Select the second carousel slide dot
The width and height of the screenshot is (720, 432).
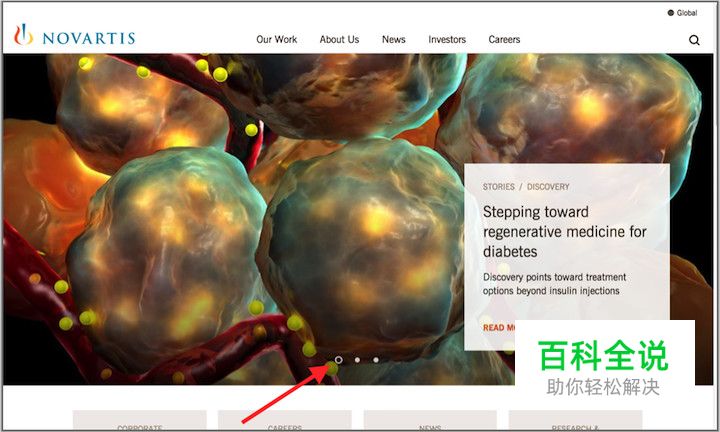[357, 360]
